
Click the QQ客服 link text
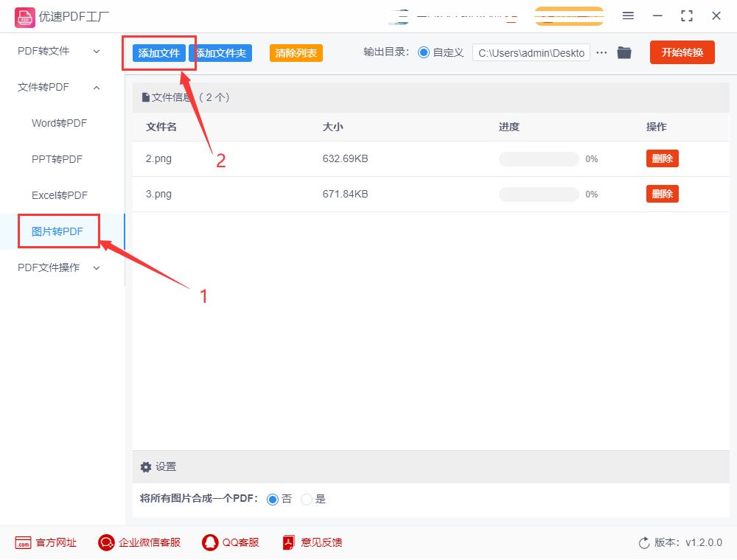(241, 542)
